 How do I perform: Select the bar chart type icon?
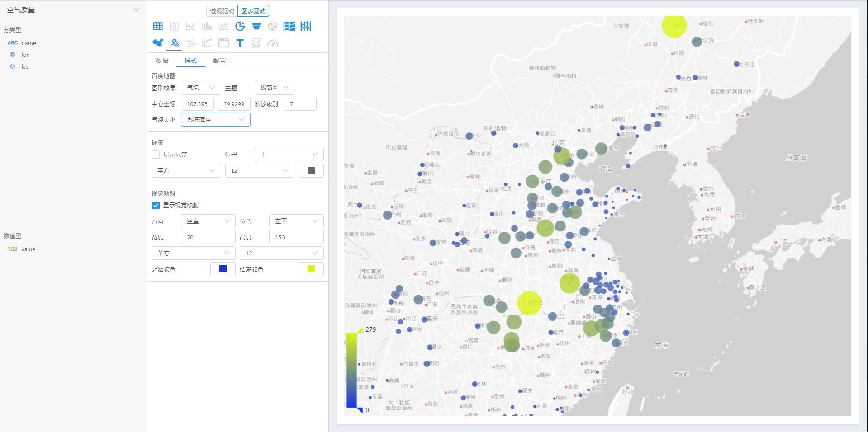(x=207, y=26)
